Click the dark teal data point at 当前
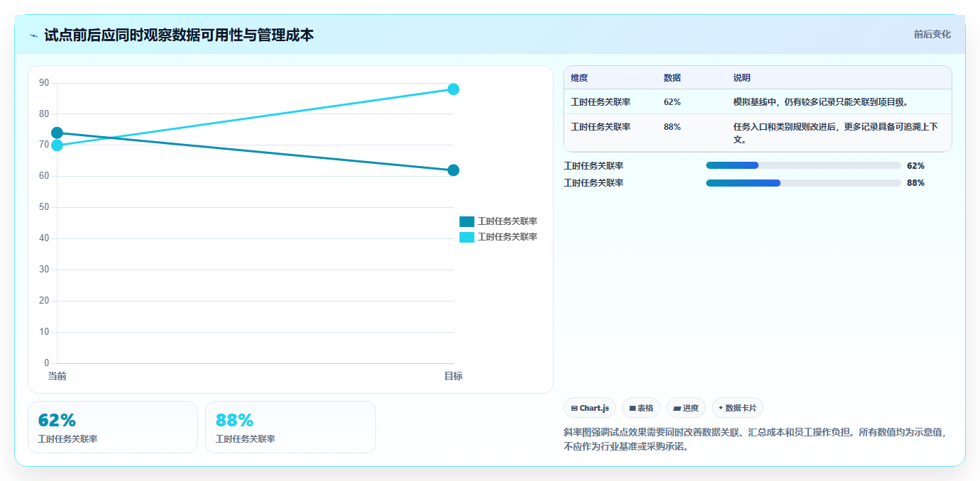 [57, 133]
